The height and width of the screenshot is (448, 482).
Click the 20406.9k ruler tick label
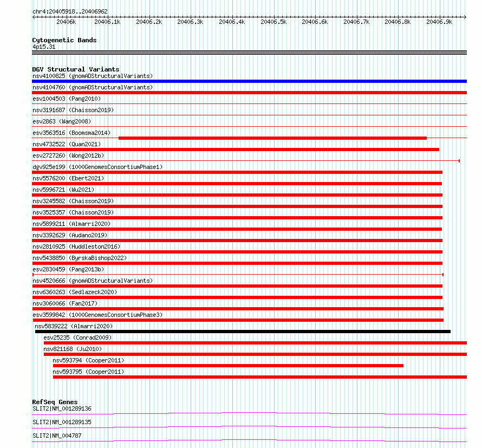pos(439,22)
